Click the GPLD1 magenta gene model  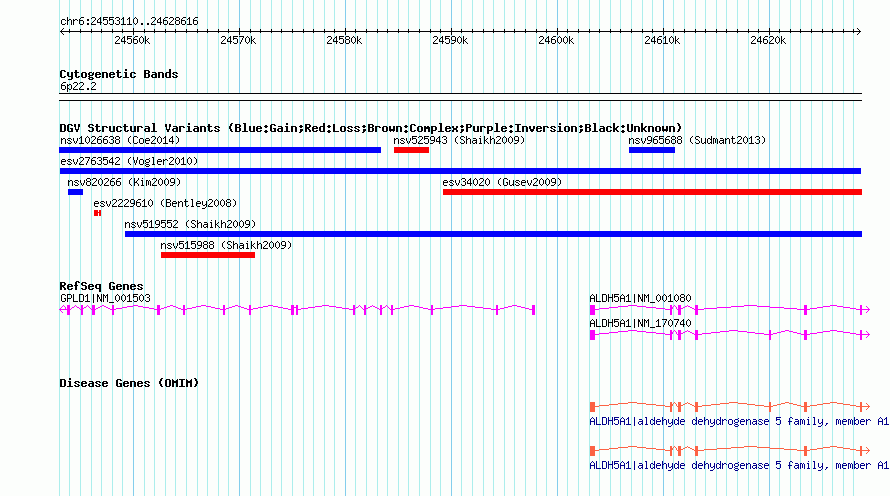coord(297,309)
